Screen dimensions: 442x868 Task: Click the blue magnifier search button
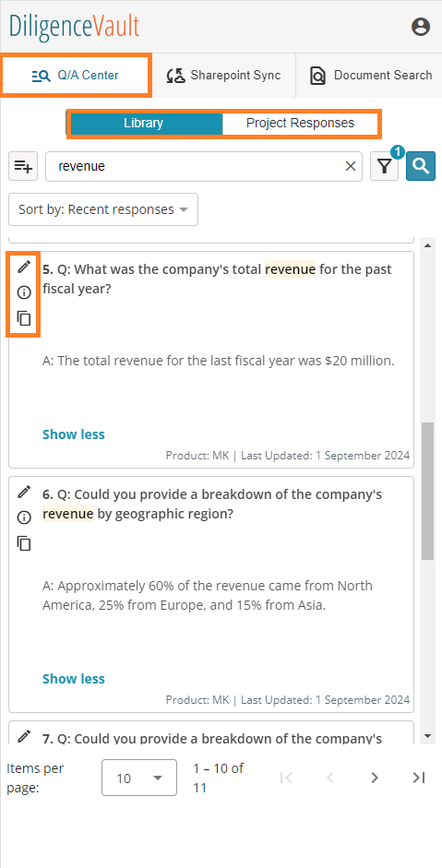click(x=421, y=166)
